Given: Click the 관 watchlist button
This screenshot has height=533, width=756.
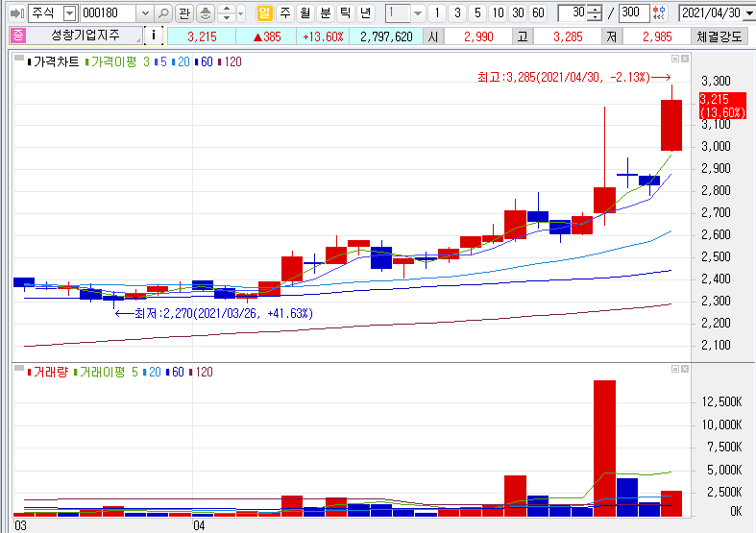Looking at the screenshot, I should pyautogui.click(x=184, y=13).
